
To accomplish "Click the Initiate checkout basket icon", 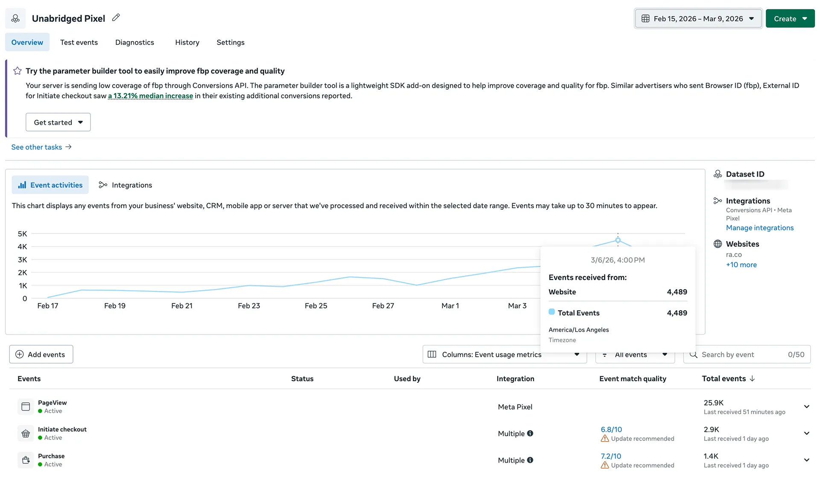I will 26,434.
